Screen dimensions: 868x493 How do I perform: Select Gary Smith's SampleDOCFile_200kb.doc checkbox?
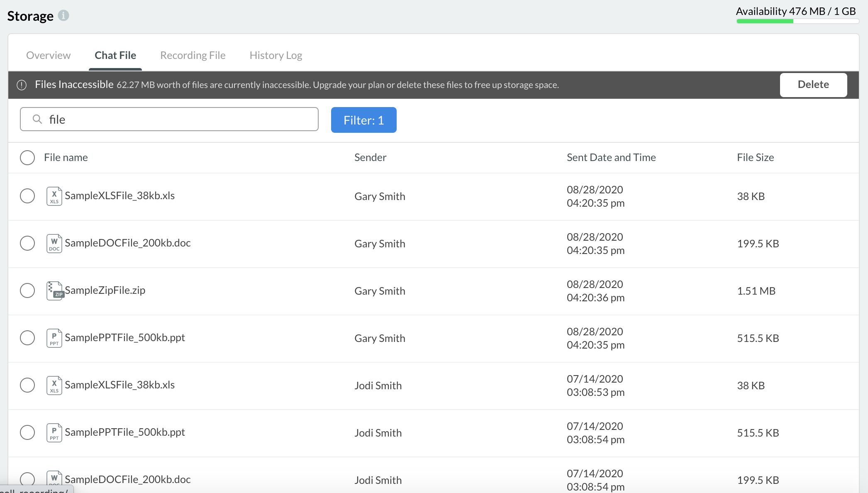click(27, 243)
